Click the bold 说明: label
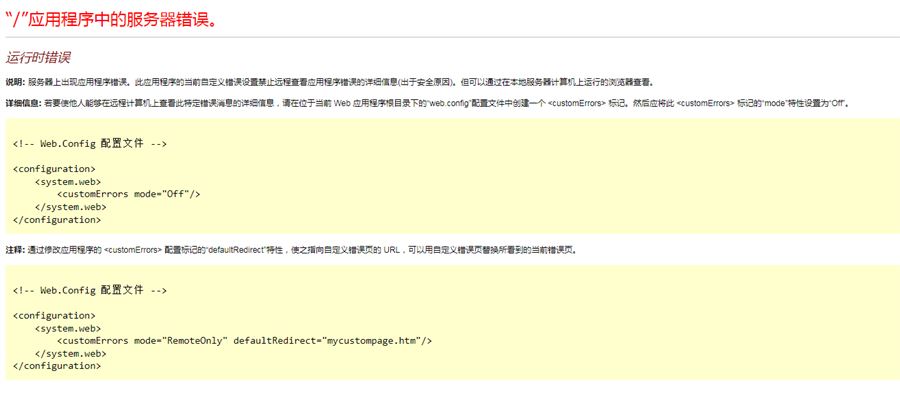The width and height of the screenshot is (900, 402). (15, 82)
